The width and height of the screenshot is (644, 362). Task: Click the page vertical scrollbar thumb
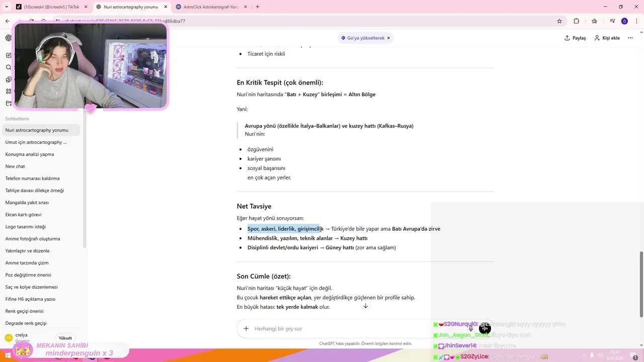641,284
